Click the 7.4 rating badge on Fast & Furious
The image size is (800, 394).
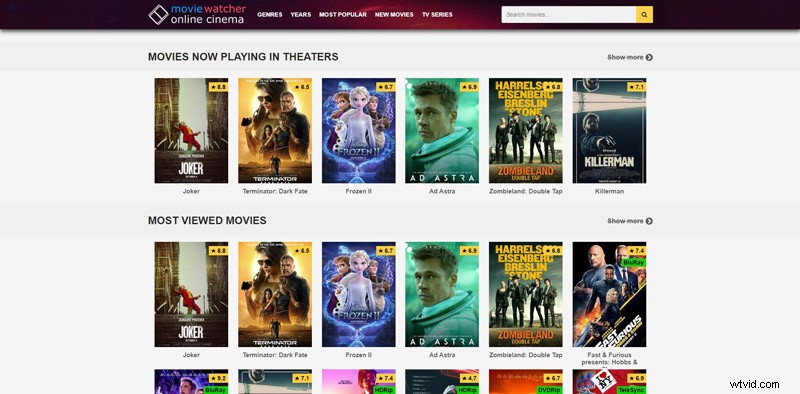(x=637, y=251)
